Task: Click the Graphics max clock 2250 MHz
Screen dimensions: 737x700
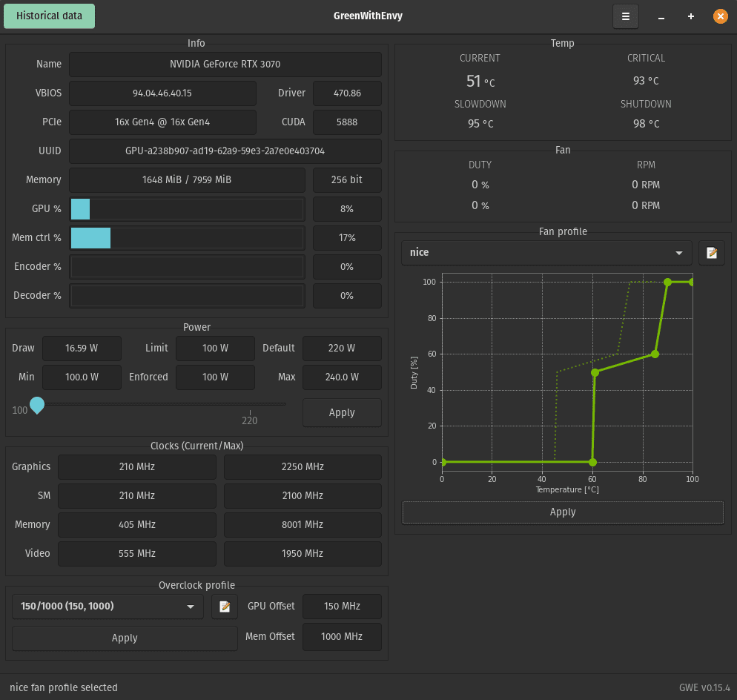Action: pyautogui.click(x=303, y=467)
